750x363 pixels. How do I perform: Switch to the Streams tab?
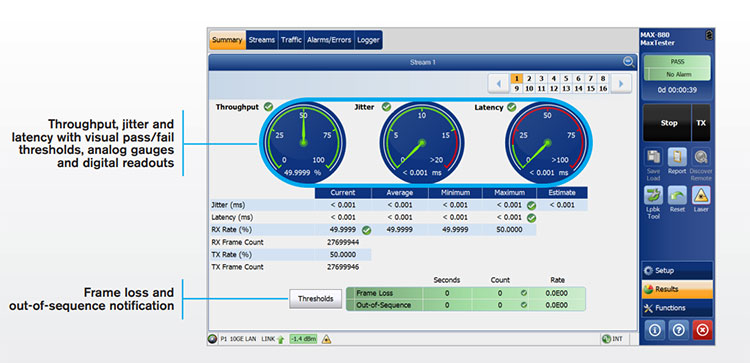(x=262, y=40)
